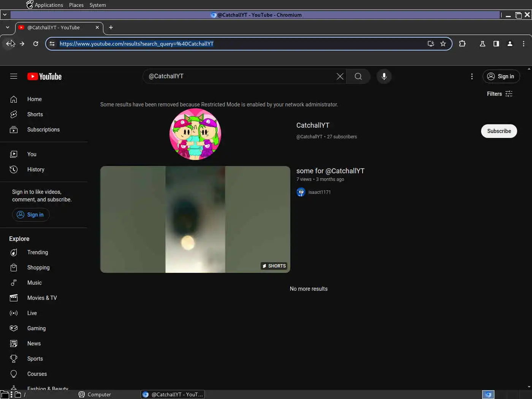
Task: Toggle the browser side panel
Action: point(496,44)
